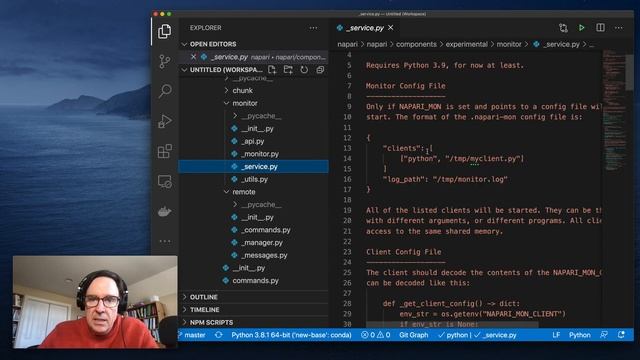Select Python 3.8.1 interpreter in status bar
Image resolution: width=640 pixels, height=360 pixels.
click(x=291, y=335)
